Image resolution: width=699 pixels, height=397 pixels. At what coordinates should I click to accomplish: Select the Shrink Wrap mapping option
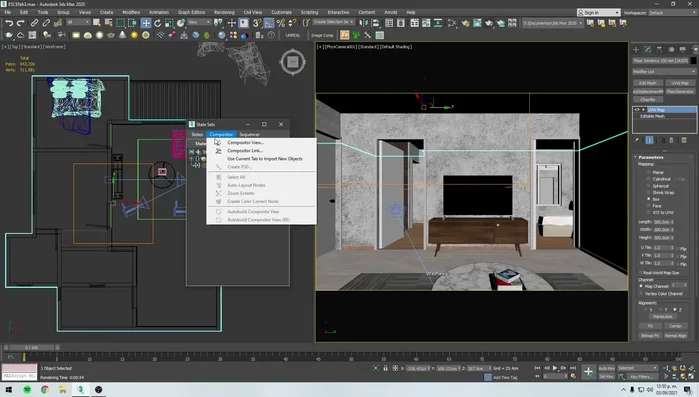click(x=648, y=192)
